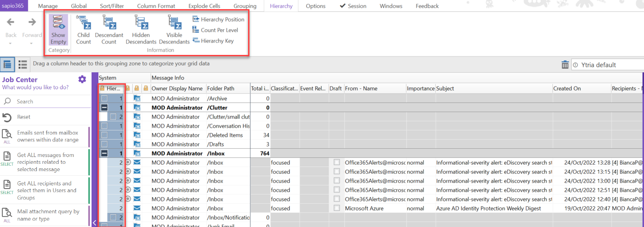Select the Count Per Level option

pos(215,30)
